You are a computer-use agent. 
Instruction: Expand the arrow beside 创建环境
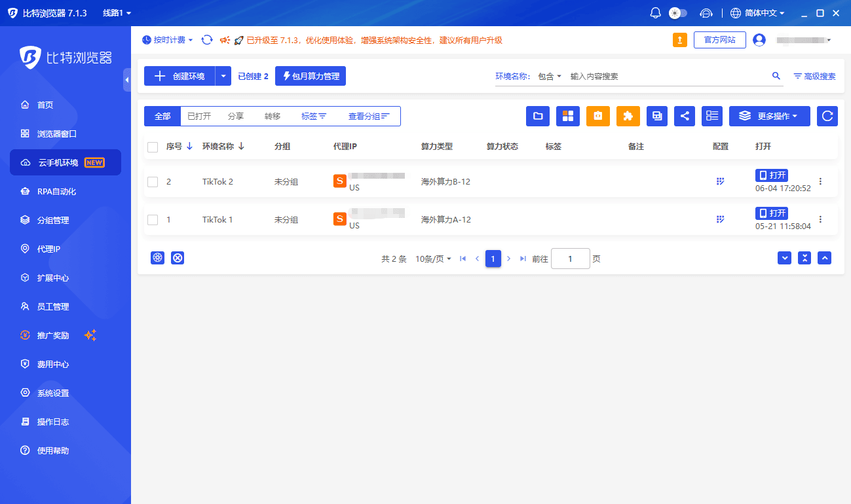pyautogui.click(x=223, y=76)
